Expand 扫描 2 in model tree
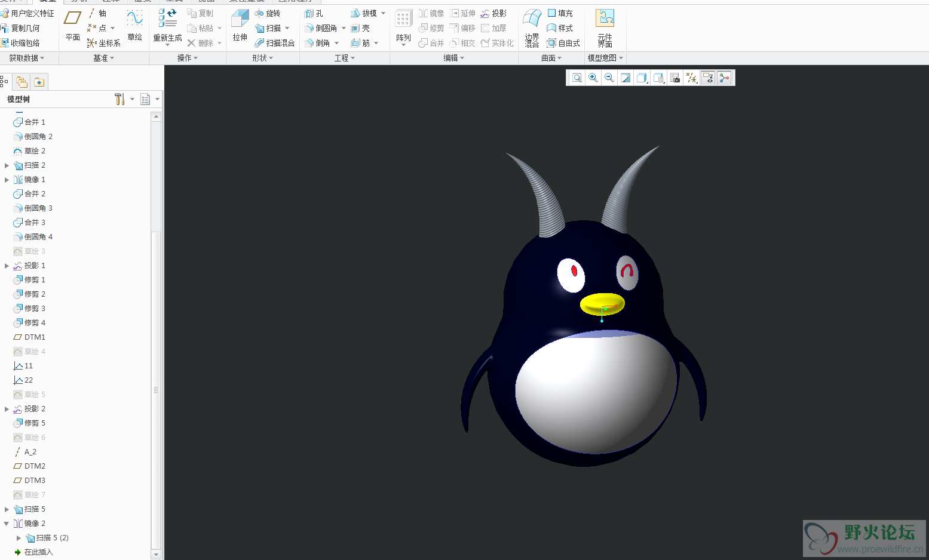Image resolution: width=929 pixels, height=560 pixels. [x=7, y=165]
